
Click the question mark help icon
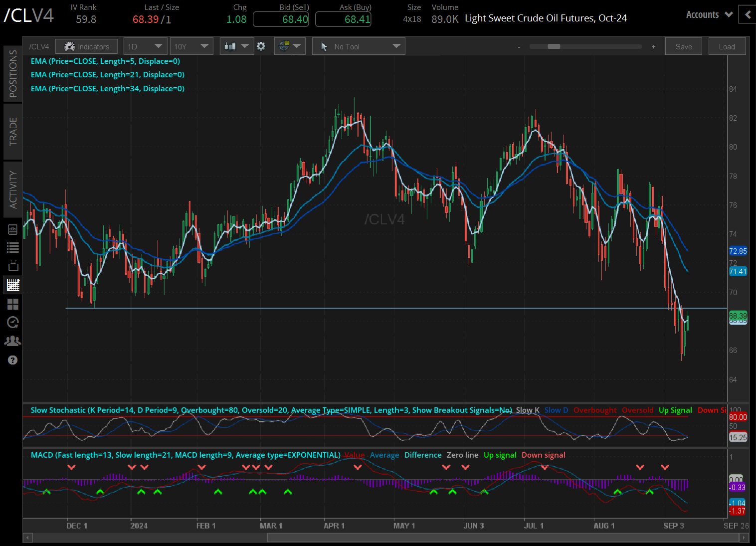pos(12,360)
